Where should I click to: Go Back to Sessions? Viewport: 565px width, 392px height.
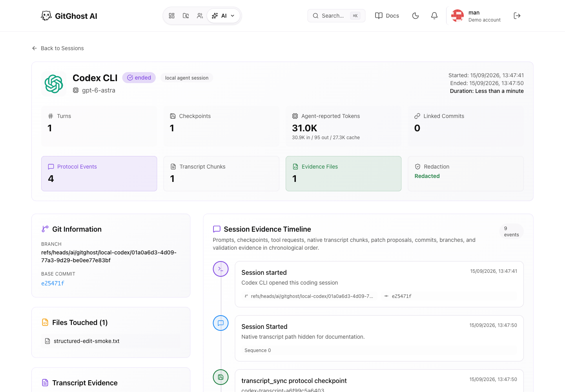click(x=58, y=48)
